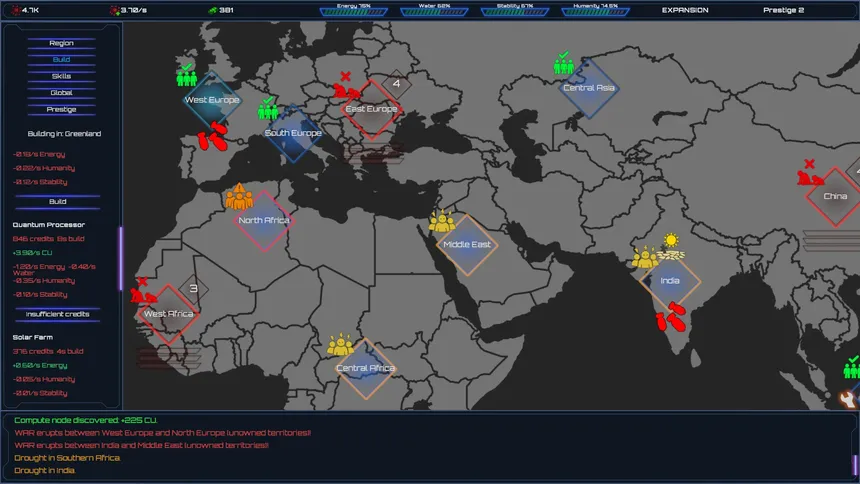This screenshot has width=860, height=484.
Task: Select the Middle East region node
Action: point(467,245)
